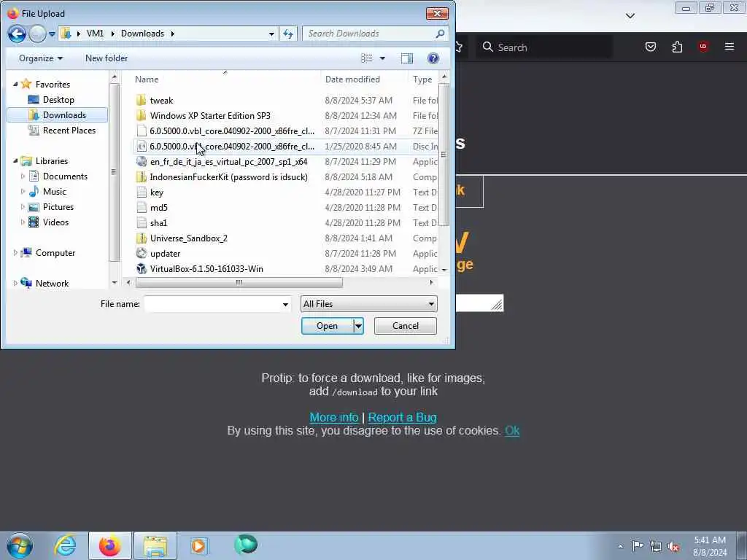
Task: Open the view options dropdown arrow
Action: tap(382, 58)
